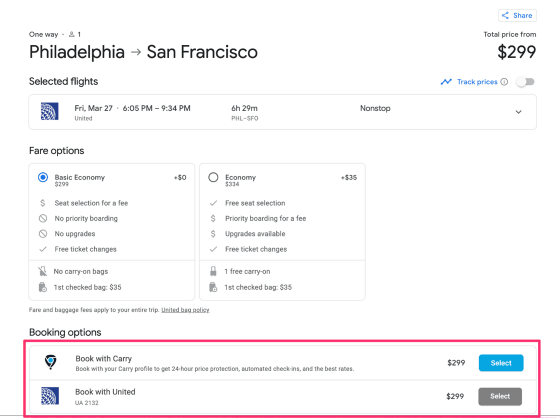Click Basic Economy checked bag icon
The height and width of the screenshot is (418, 560).
tap(42, 287)
